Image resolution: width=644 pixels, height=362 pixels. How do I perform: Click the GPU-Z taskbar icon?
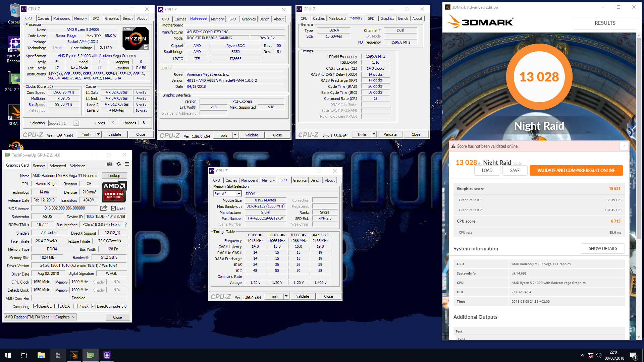91,355
